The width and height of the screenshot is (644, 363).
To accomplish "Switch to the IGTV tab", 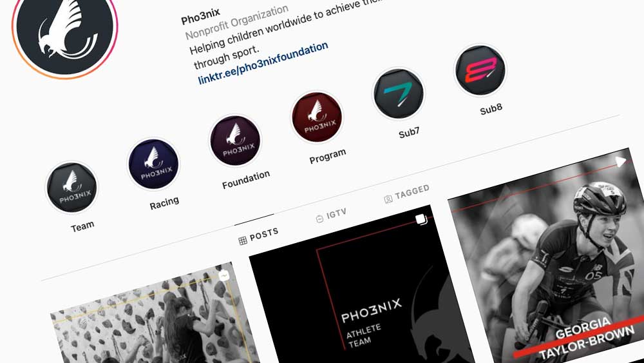I will 331,216.
